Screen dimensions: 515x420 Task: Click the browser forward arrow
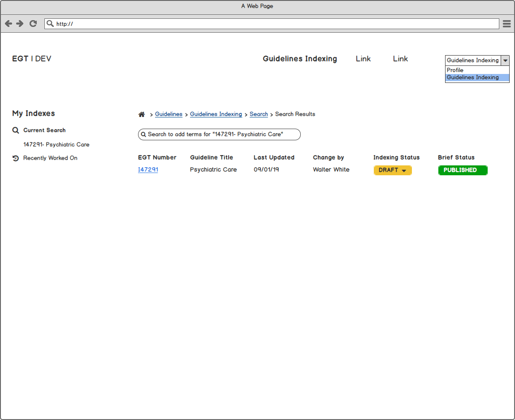point(20,24)
